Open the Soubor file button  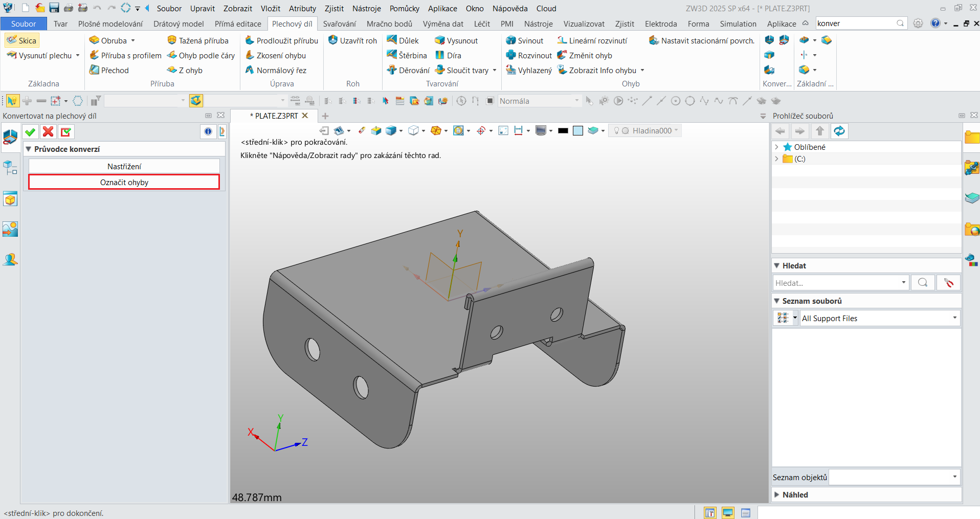[x=24, y=24]
